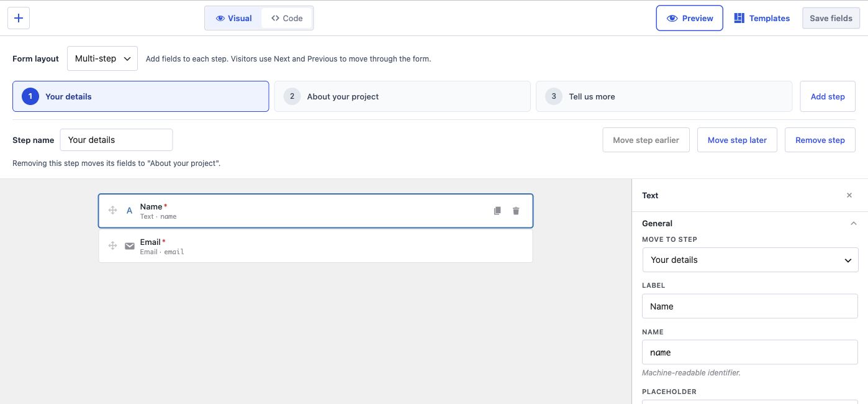
Task: Click the Templates grid icon
Action: (739, 18)
